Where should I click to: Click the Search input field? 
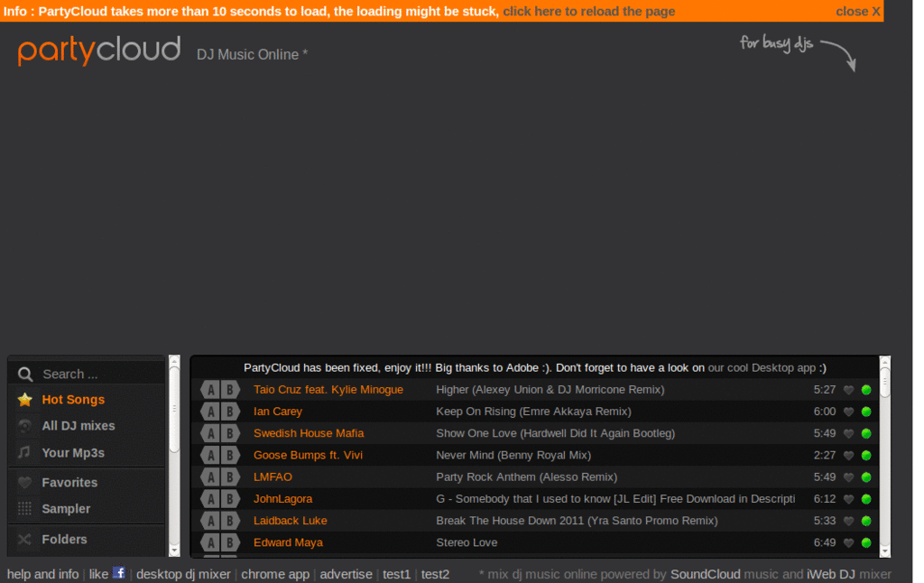100,374
